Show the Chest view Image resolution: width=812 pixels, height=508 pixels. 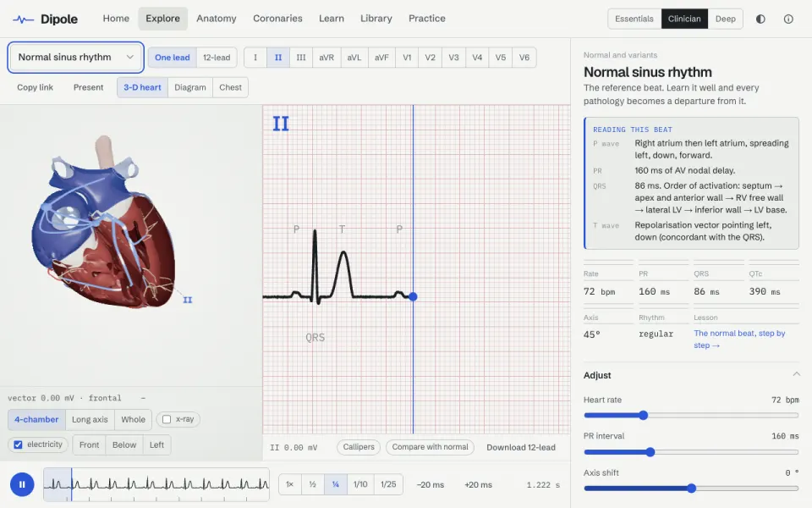[230, 87]
